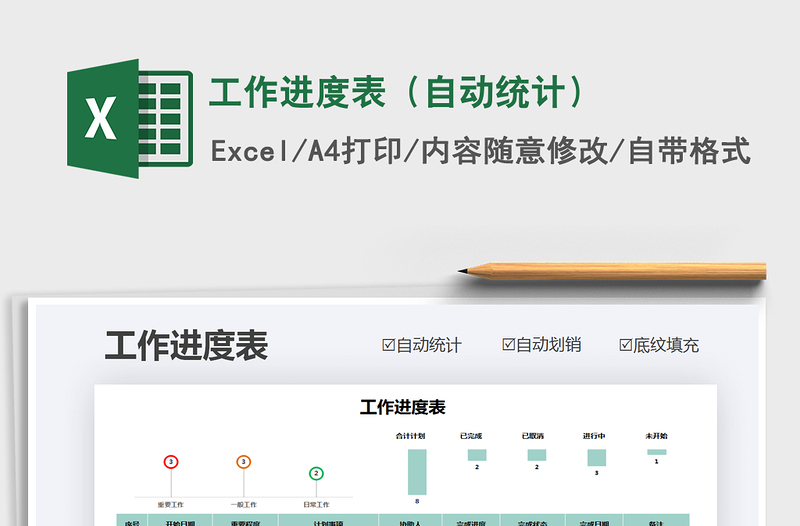Click the 进行中 bar in chart
Image resolution: width=800 pixels, height=526 pixels.
coord(596,458)
